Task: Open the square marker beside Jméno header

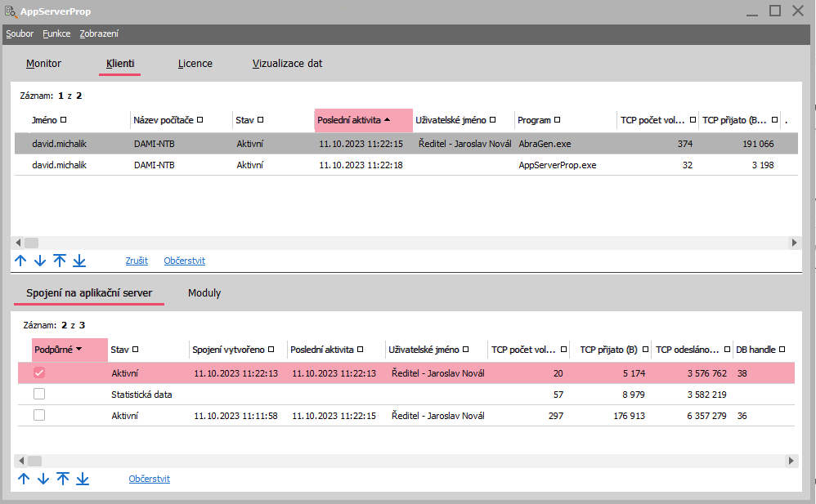Action: click(63, 120)
